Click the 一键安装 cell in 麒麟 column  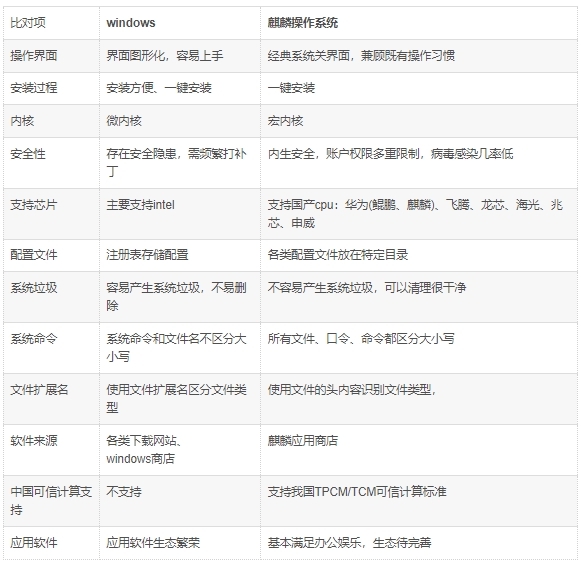419,88
